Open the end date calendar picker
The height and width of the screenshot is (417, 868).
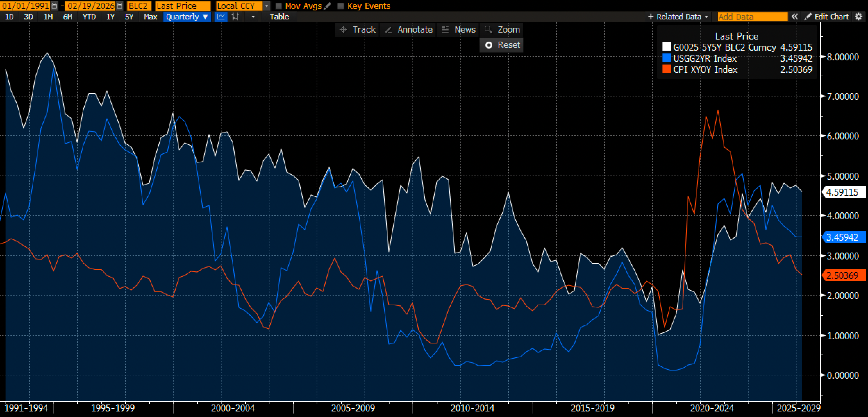pyautogui.click(x=119, y=6)
